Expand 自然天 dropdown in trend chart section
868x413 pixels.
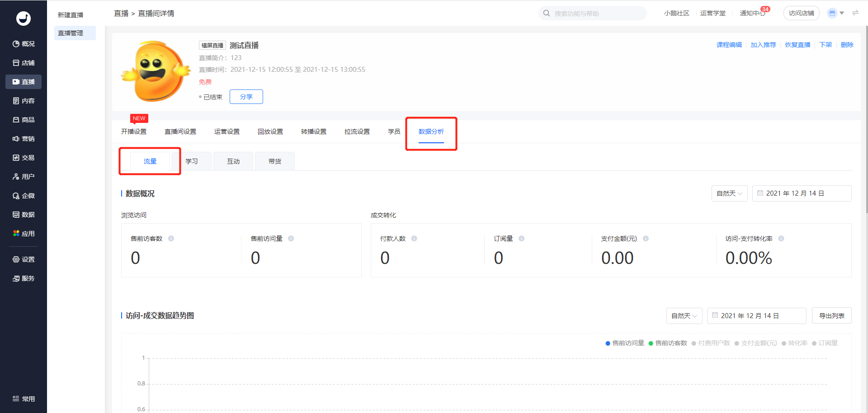[x=684, y=316]
